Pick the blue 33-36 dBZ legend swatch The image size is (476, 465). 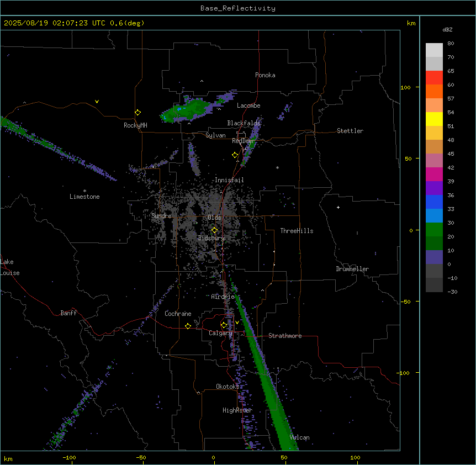coord(434,202)
